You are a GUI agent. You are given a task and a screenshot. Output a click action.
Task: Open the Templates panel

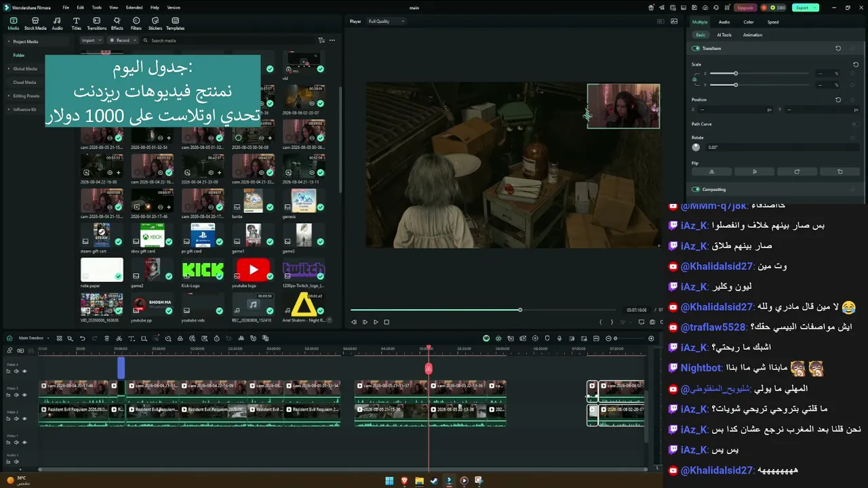coord(175,24)
